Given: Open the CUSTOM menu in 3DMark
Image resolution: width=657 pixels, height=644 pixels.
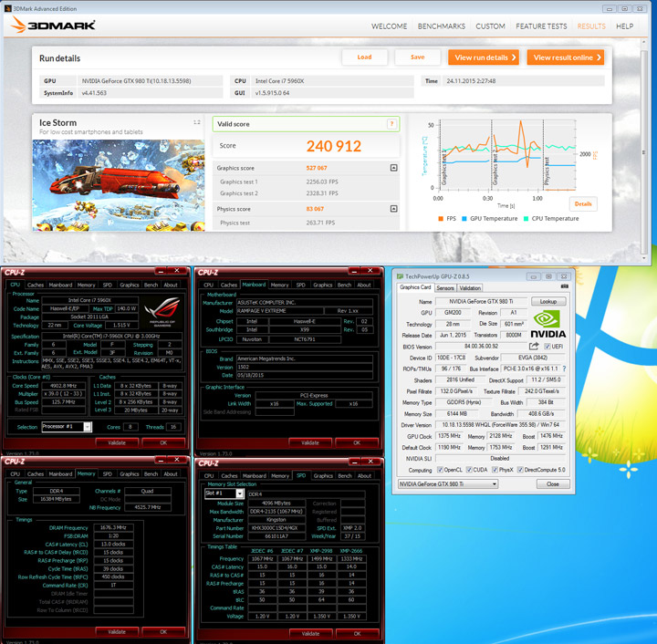Looking at the screenshot, I should coord(490,26).
